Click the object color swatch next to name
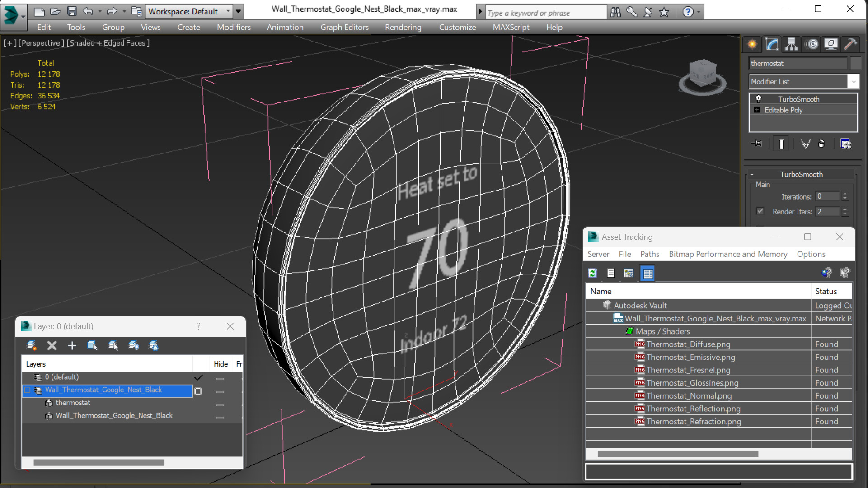 click(855, 63)
